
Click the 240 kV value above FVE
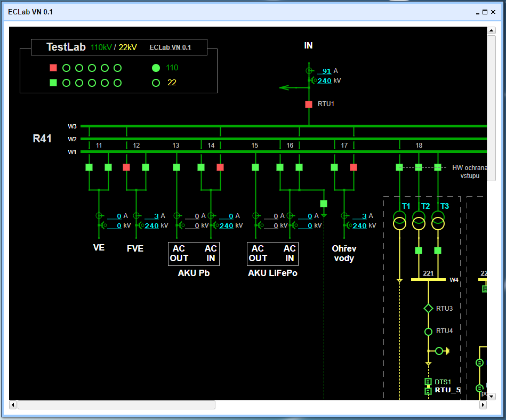[x=151, y=225]
